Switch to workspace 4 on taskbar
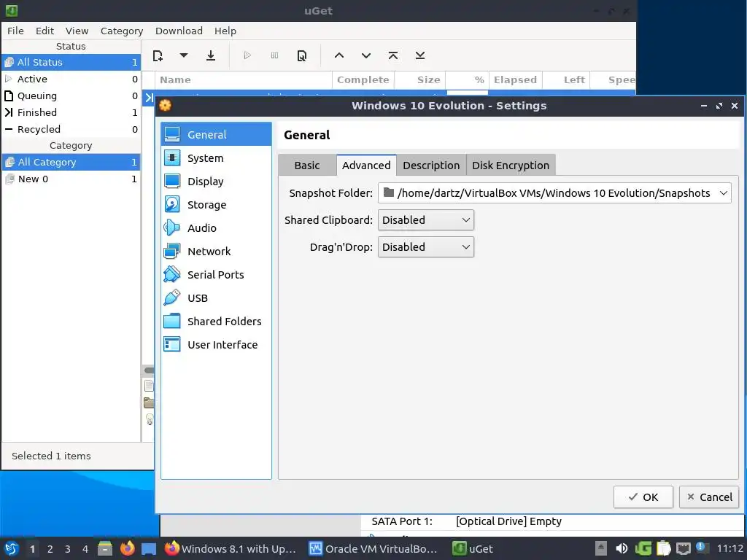 (85, 549)
